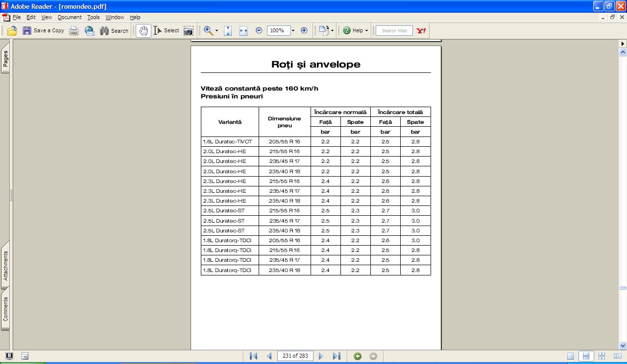
Task: Click the Fit Width icon
Action: [243, 30]
